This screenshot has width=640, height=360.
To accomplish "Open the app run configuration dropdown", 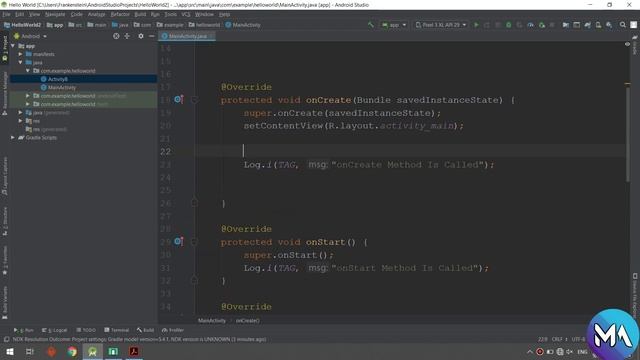I will click(x=393, y=25).
